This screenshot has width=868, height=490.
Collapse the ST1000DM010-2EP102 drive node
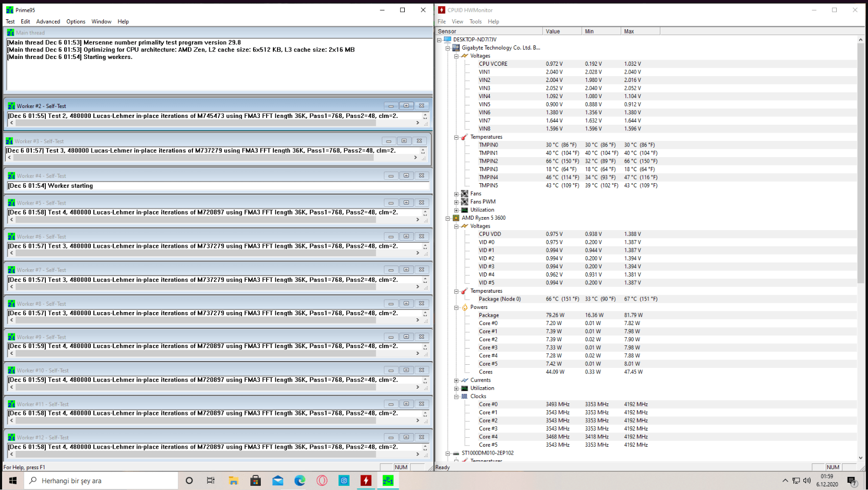coord(448,453)
